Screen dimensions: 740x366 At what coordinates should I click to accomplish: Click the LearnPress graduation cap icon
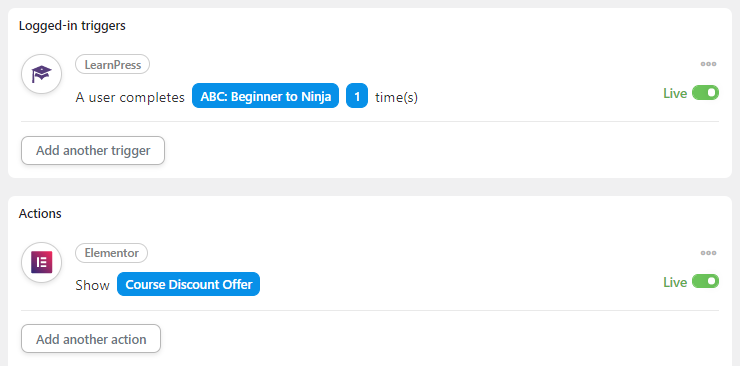click(x=42, y=74)
